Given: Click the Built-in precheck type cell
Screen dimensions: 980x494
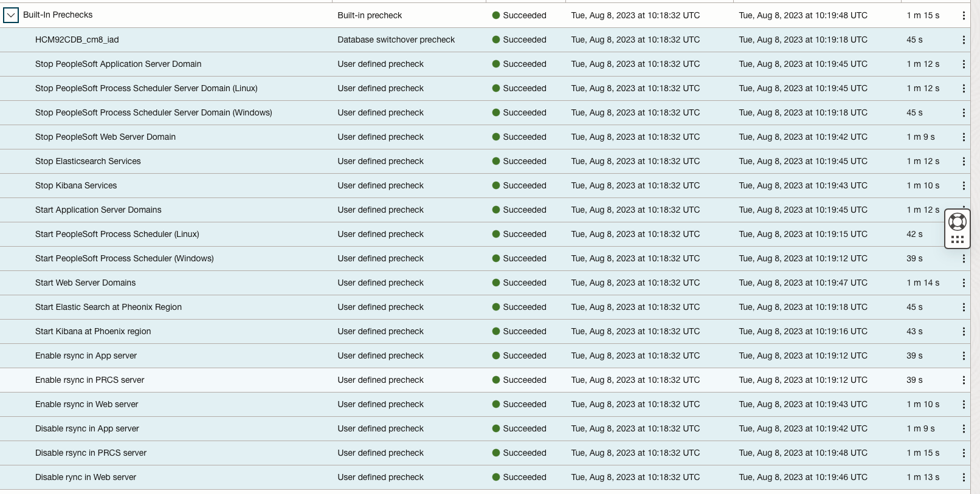Looking at the screenshot, I should (370, 15).
